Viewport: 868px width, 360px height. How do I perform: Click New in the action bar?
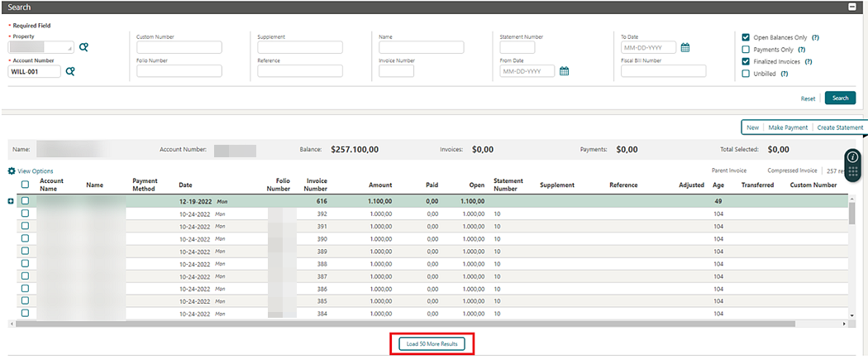point(752,127)
